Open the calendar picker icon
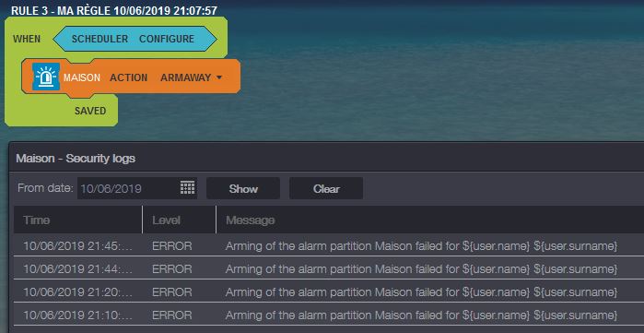Image resolution: width=644 pixels, height=333 pixels. (x=187, y=188)
